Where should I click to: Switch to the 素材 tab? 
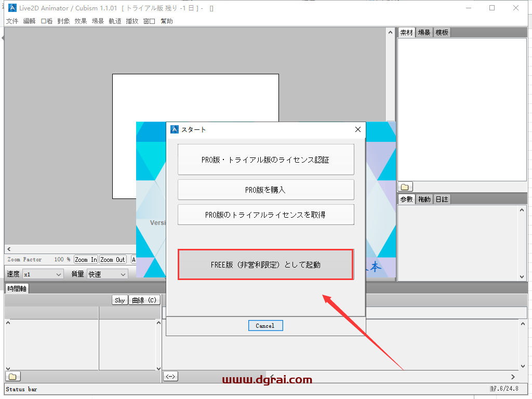click(406, 33)
